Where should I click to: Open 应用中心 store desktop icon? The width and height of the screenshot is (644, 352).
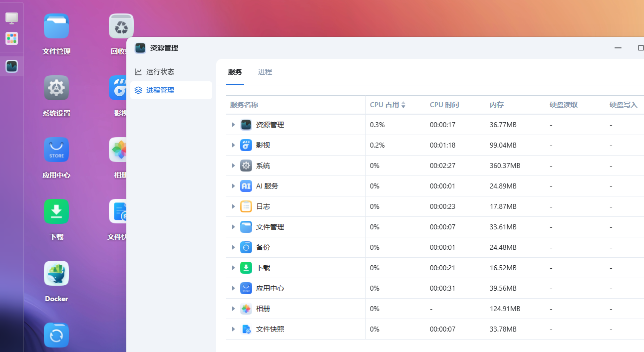coord(56,150)
